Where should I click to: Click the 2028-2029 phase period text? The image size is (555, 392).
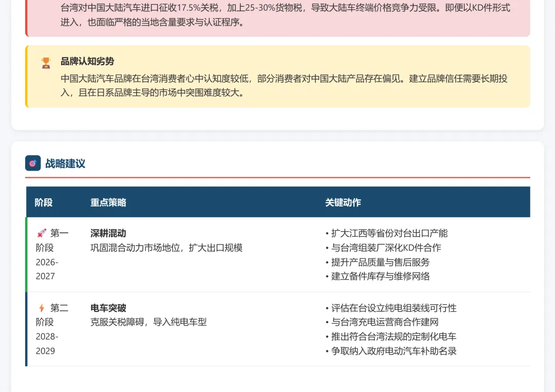pyautogui.click(x=47, y=344)
